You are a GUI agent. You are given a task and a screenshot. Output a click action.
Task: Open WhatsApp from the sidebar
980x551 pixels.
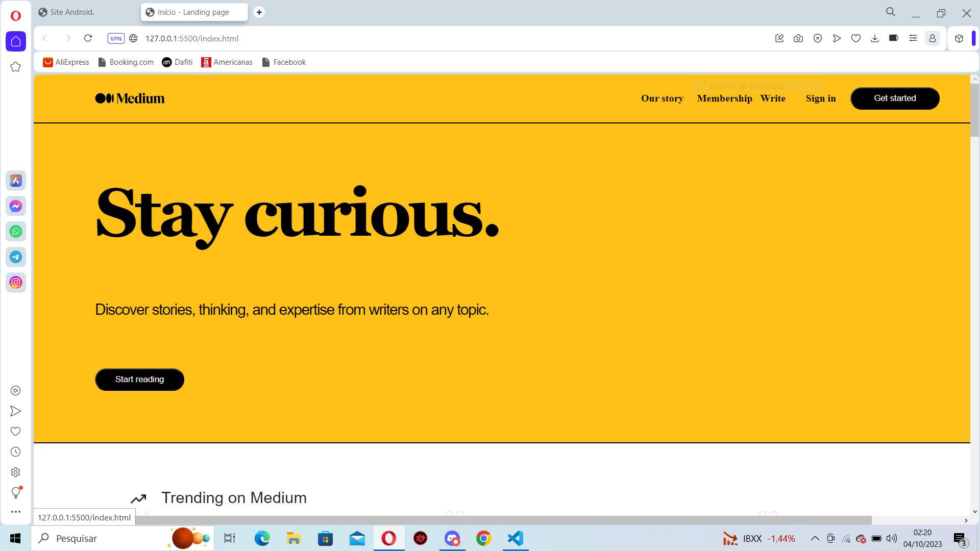[16, 232]
